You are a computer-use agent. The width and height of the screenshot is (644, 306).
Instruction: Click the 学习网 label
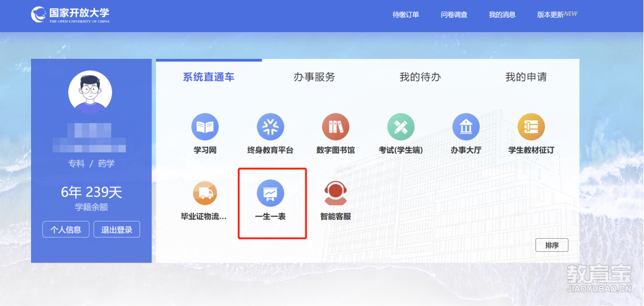point(205,151)
